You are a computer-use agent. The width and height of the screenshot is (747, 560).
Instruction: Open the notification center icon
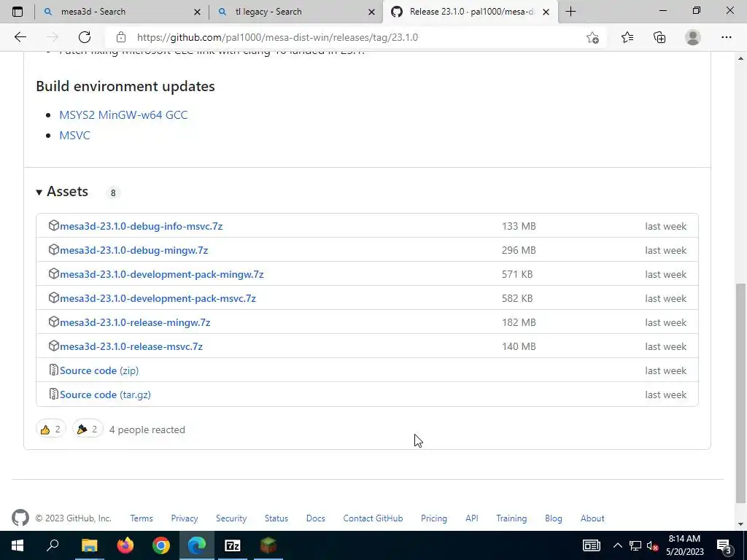point(724,545)
